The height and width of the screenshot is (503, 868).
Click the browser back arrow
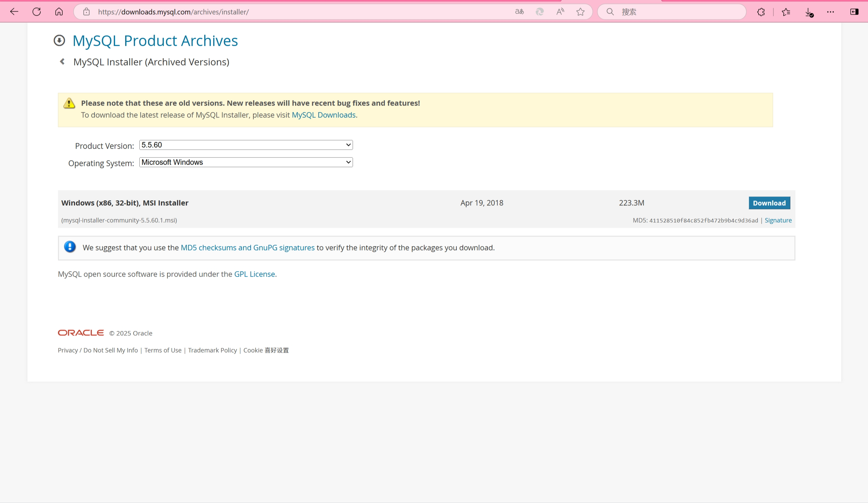click(x=14, y=12)
